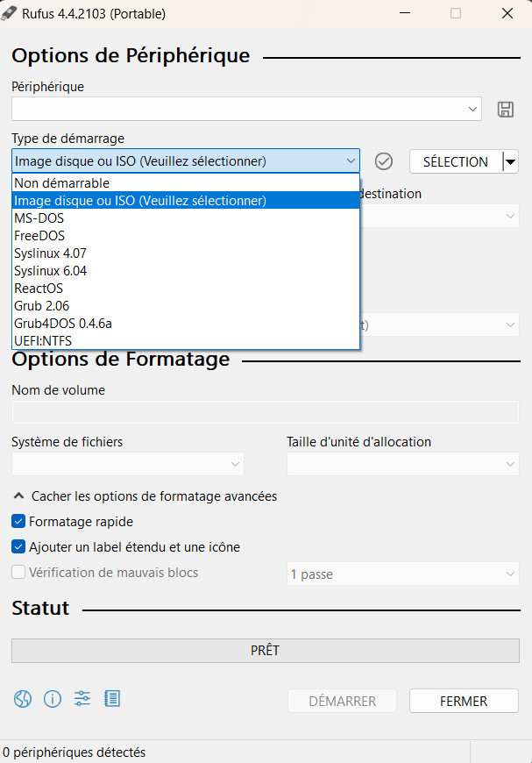
Task: Select UEFI:NTFS boot option
Action: (x=42, y=341)
